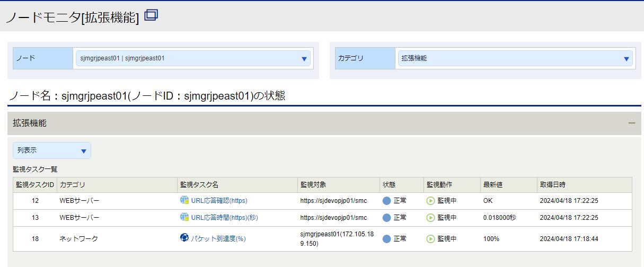Sort by 監視タスク名 column header

coord(237,185)
